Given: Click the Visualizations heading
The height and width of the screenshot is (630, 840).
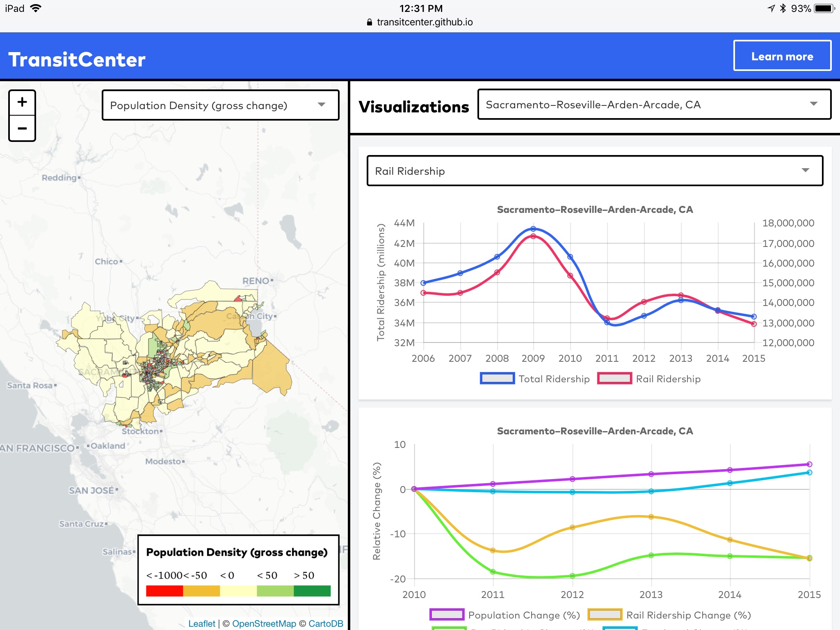Looking at the screenshot, I should [414, 107].
